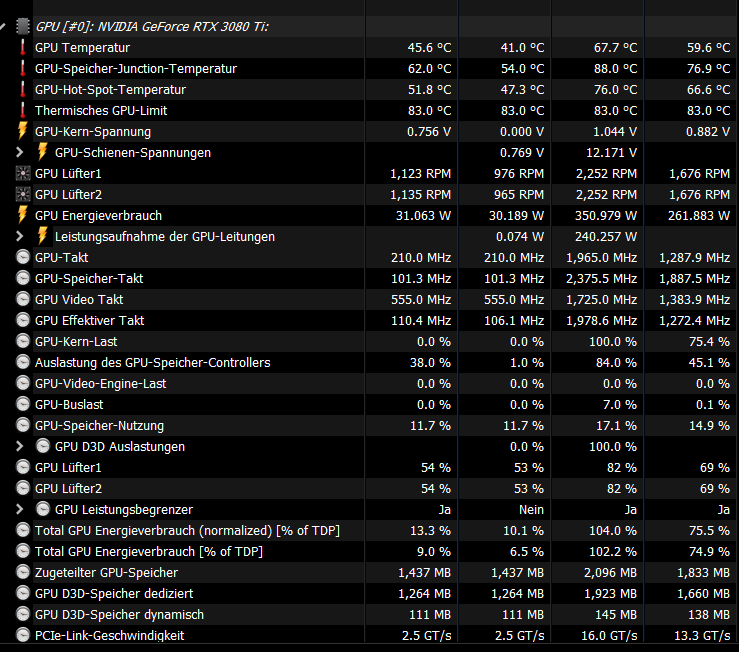
Task: Select the PCIe-Link-Geschwindigkeit label
Action: click(109, 635)
